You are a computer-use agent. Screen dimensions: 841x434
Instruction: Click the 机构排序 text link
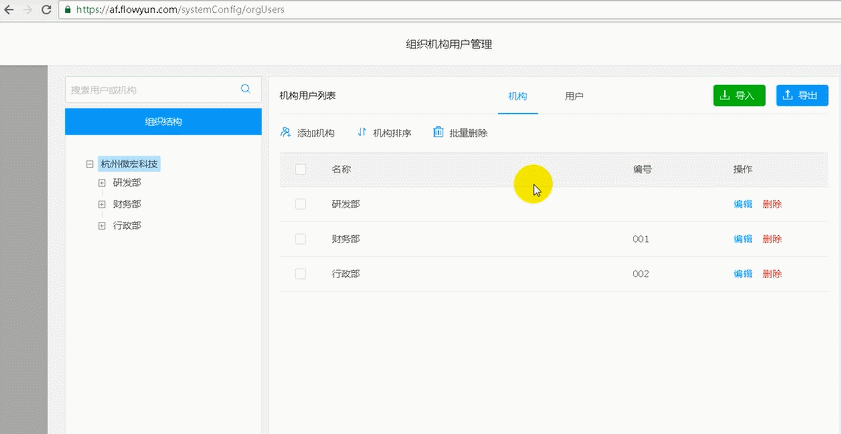pyautogui.click(x=392, y=133)
